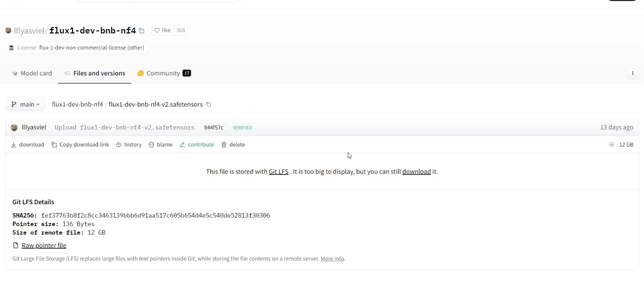Click the like heart button

(163, 30)
